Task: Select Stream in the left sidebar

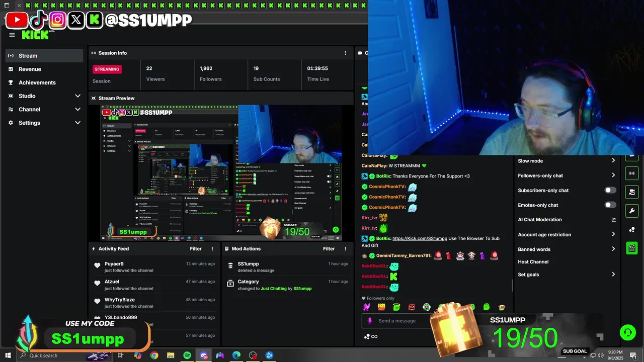Action: pos(44,56)
